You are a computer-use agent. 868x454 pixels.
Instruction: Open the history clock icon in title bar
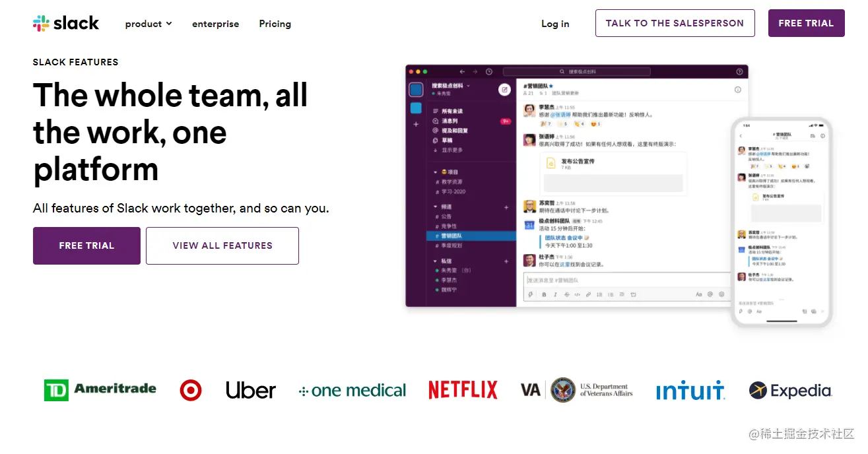coord(489,71)
